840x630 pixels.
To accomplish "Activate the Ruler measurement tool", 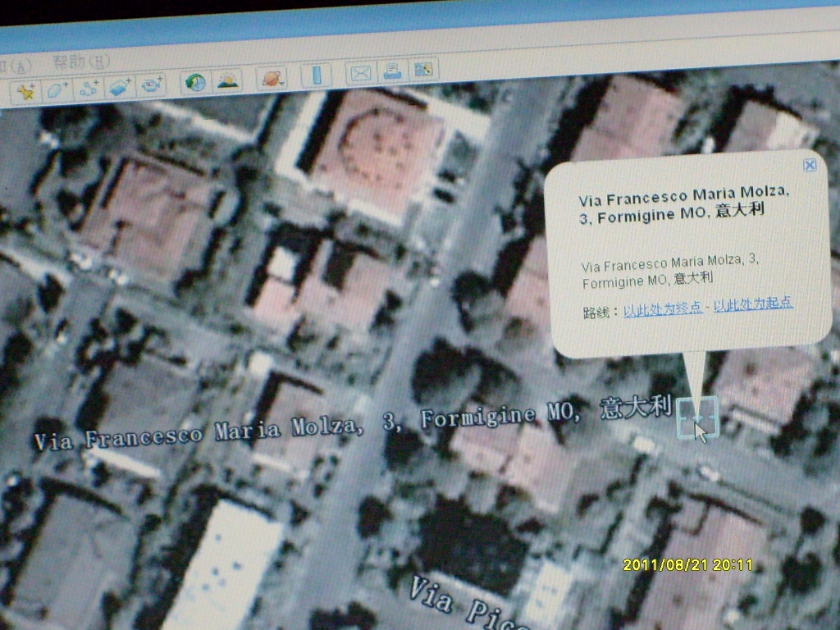I will [x=316, y=75].
